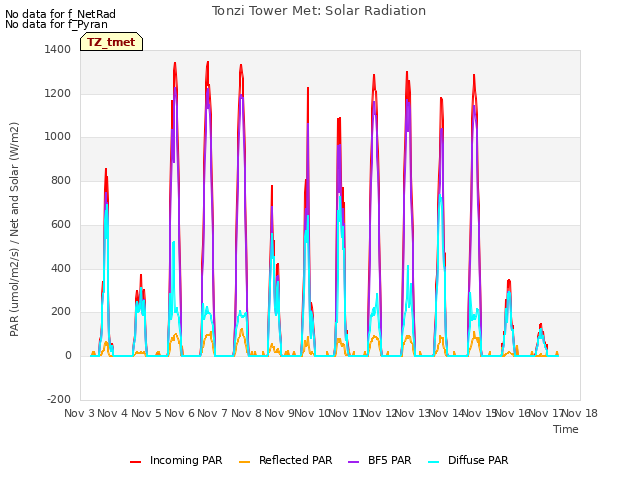
Task: Click the Nov 18 x-axis tick label
Action: 580,413
